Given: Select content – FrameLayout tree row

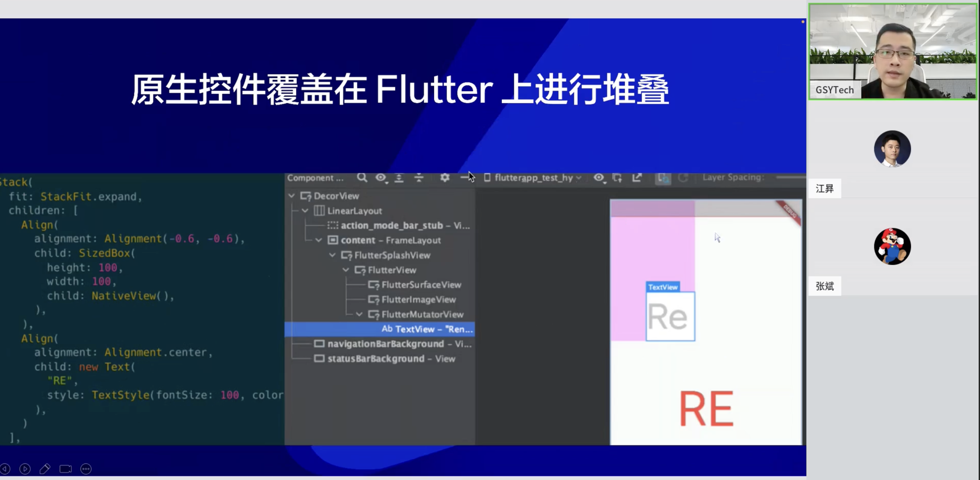Looking at the screenshot, I should pos(391,240).
